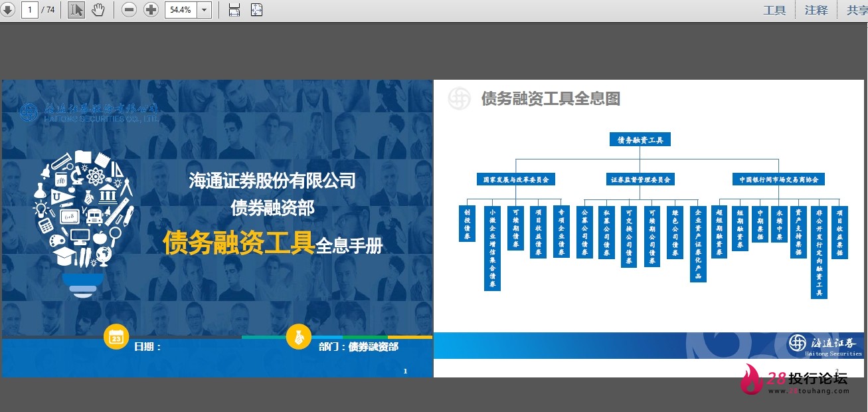Click the 公募公司债券 chart box

coord(584,231)
